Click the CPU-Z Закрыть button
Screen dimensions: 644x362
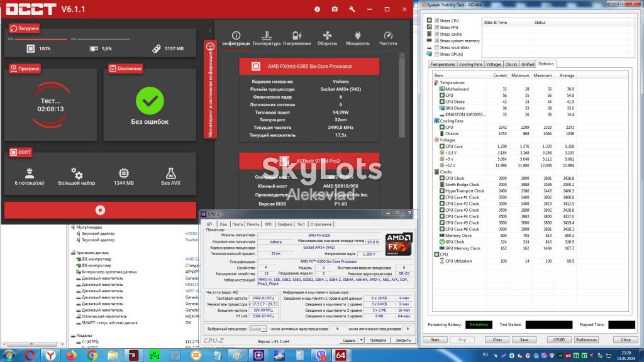coord(403,340)
